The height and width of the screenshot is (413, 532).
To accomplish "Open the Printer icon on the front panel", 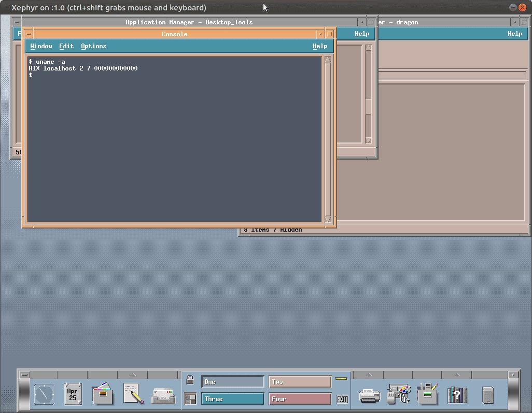I will coord(369,396).
